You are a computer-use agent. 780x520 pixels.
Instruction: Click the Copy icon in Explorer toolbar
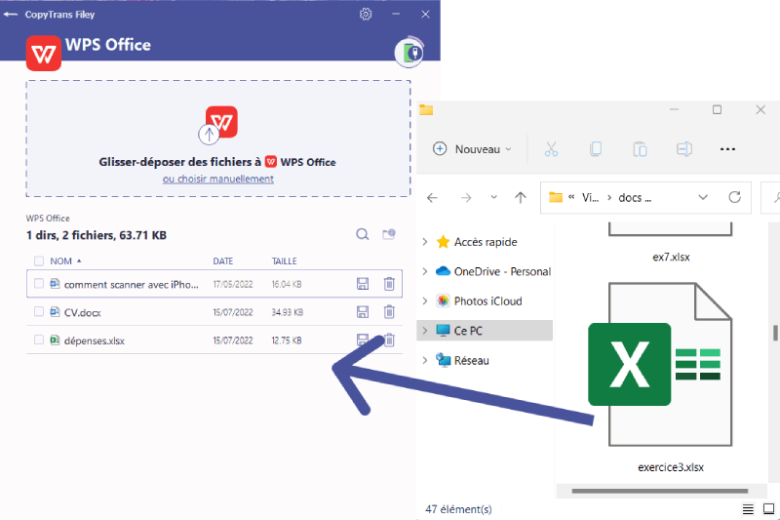[x=595, y=149]
